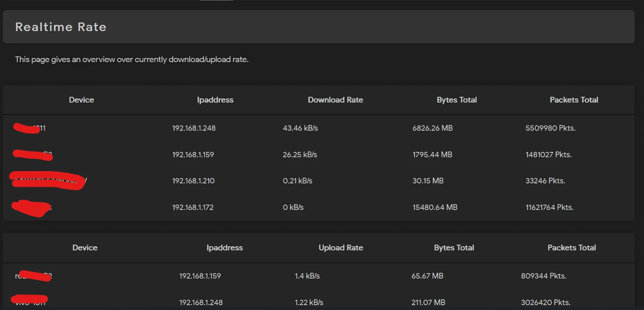Click the Device header in the download table

[82, 100]
